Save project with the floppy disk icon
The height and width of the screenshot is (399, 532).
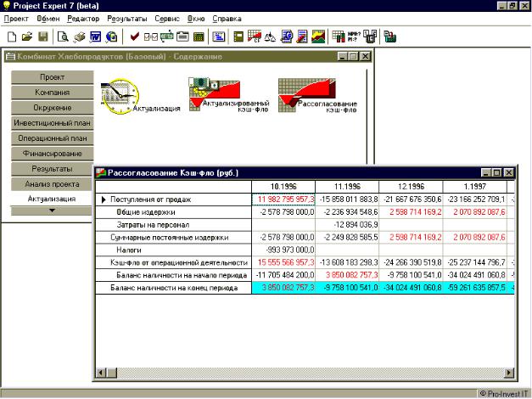(x=42, y=37)
